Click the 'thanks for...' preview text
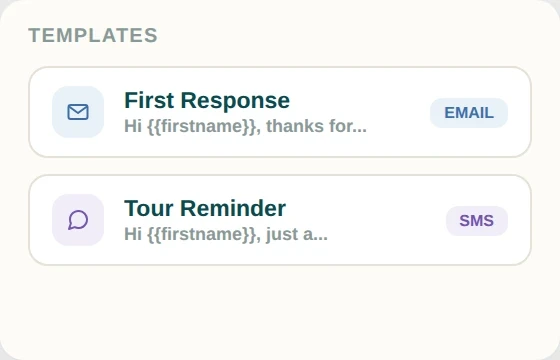This screenshot has height=360, width=560. [x=316, y=126]
